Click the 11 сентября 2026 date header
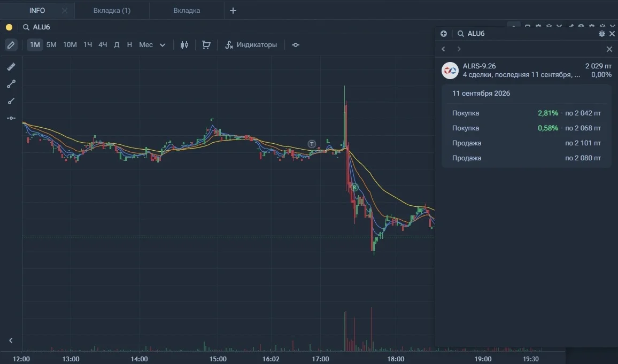 coord(481,94)
